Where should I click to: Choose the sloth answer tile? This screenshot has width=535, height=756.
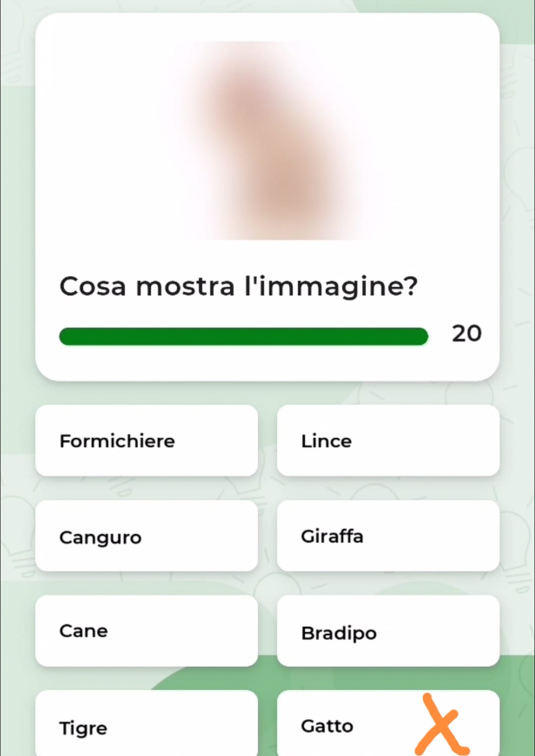point(388,631)
